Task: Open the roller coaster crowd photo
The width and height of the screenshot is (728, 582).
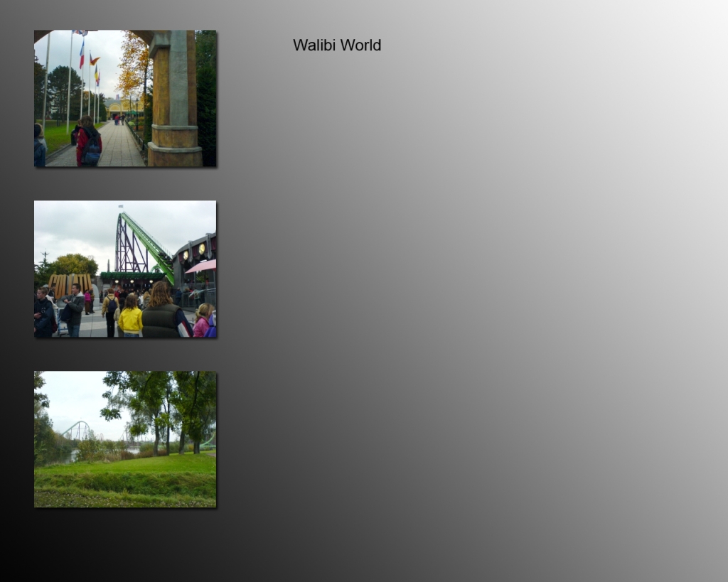Action: click(125, 269)
